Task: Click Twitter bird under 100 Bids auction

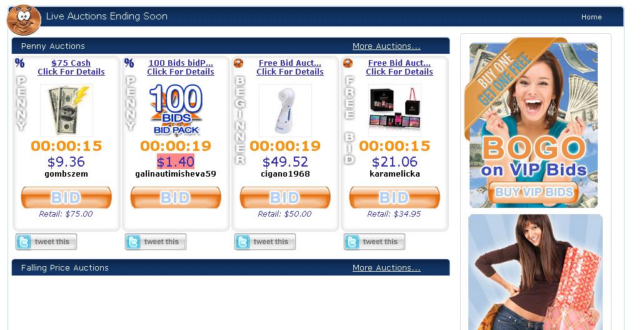Action: (x=133, y=242)
